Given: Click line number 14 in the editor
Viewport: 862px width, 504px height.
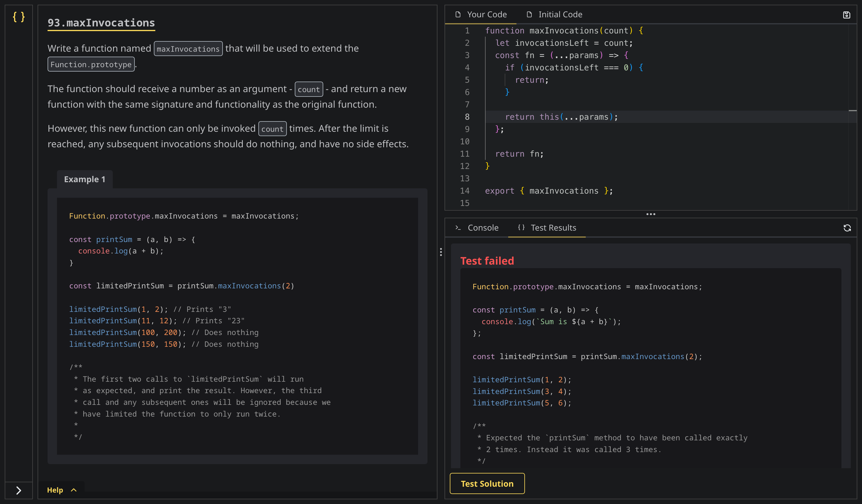Looking at the screenshot, I should 464,191.
